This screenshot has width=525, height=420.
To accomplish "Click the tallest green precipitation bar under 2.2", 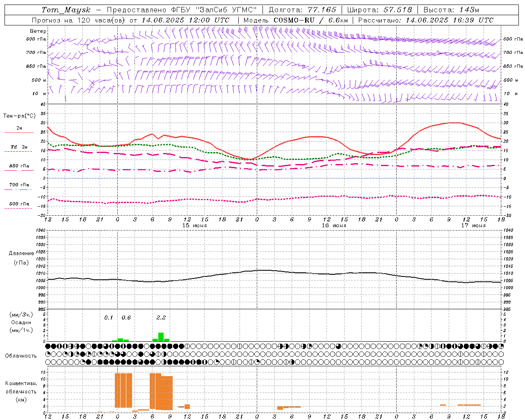I will point(161,337).
